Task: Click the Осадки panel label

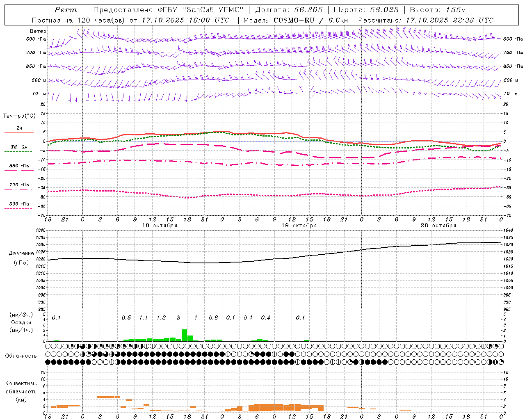Action: (21, 322)
